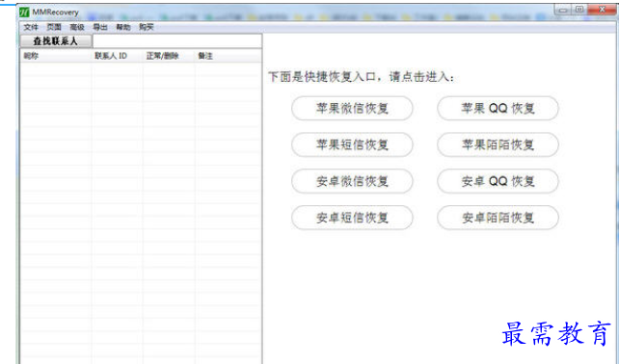Open the 购买 menu
This screenshot has width=619, height=364.
[x=146, y=27]
